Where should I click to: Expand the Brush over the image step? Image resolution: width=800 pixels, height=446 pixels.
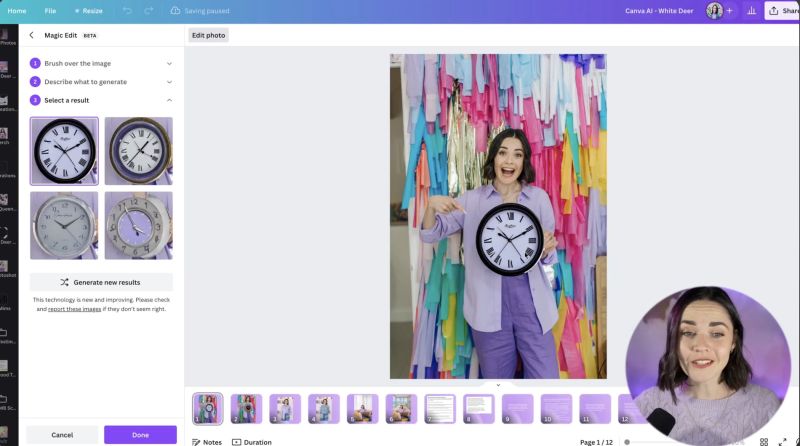169,63
